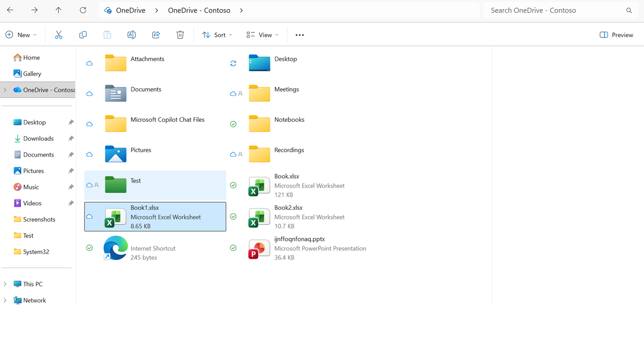This screenshot has height=348, width=644.
Task: Navigate up one folder level
Action: 59,10
